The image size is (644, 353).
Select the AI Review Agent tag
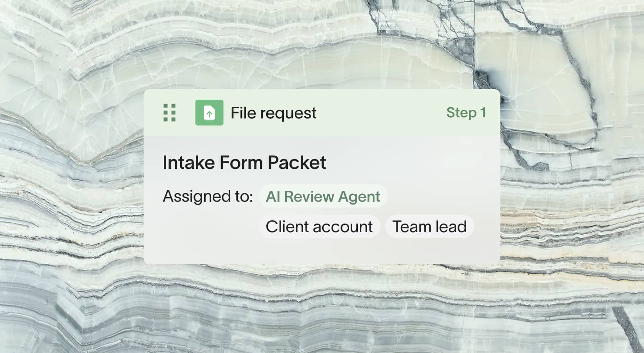[x=323, y=196]
